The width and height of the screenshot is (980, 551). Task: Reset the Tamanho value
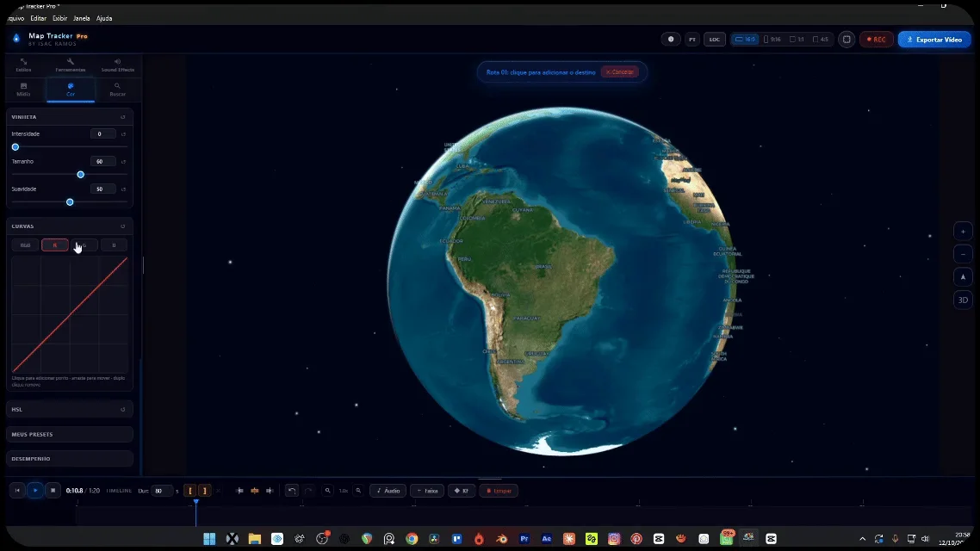124,161
